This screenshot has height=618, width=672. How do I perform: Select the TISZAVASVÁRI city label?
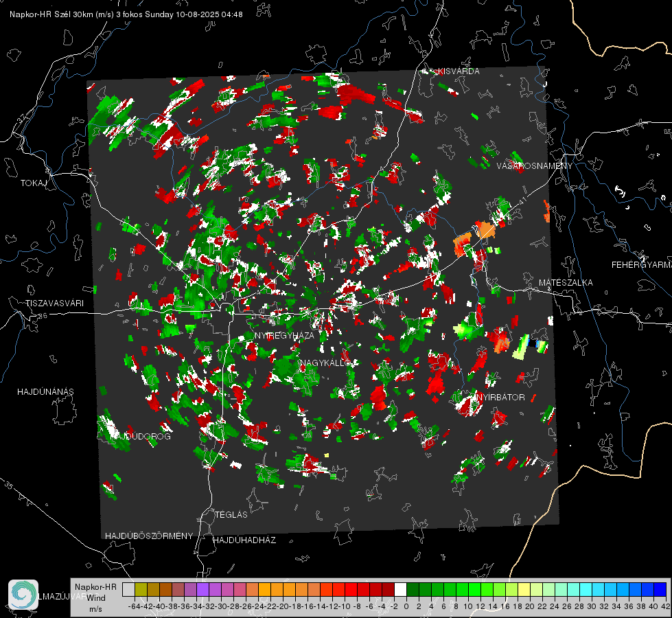[54, 304]
